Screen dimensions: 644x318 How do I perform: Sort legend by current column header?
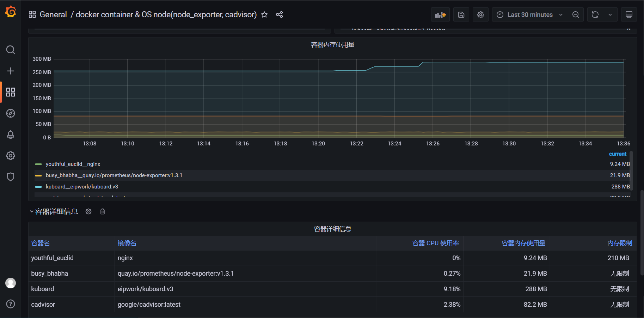coord(618,154)
